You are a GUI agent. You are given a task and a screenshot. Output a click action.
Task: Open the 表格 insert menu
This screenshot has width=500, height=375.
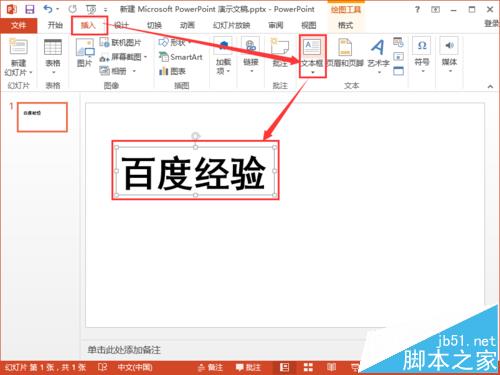click(x=53, y=57)
